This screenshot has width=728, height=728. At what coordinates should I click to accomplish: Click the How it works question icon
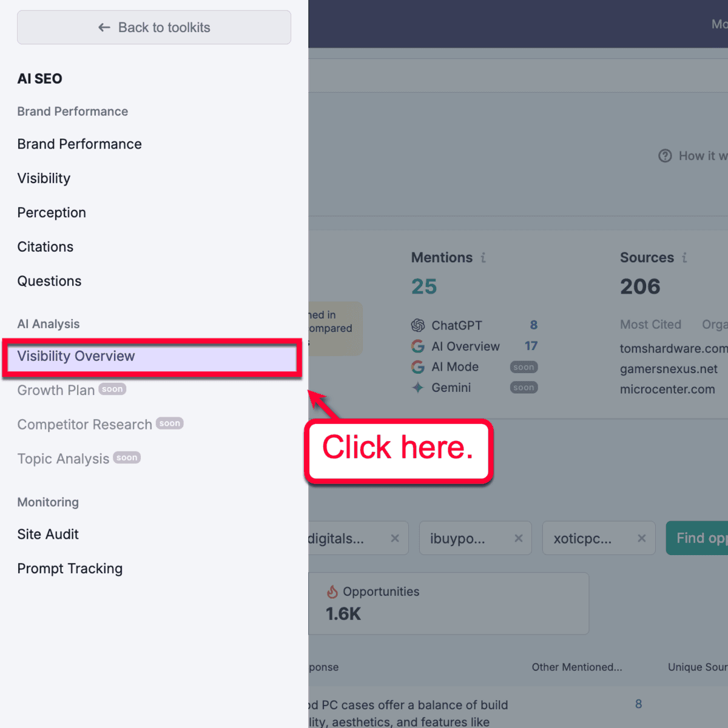click(665, 156)
